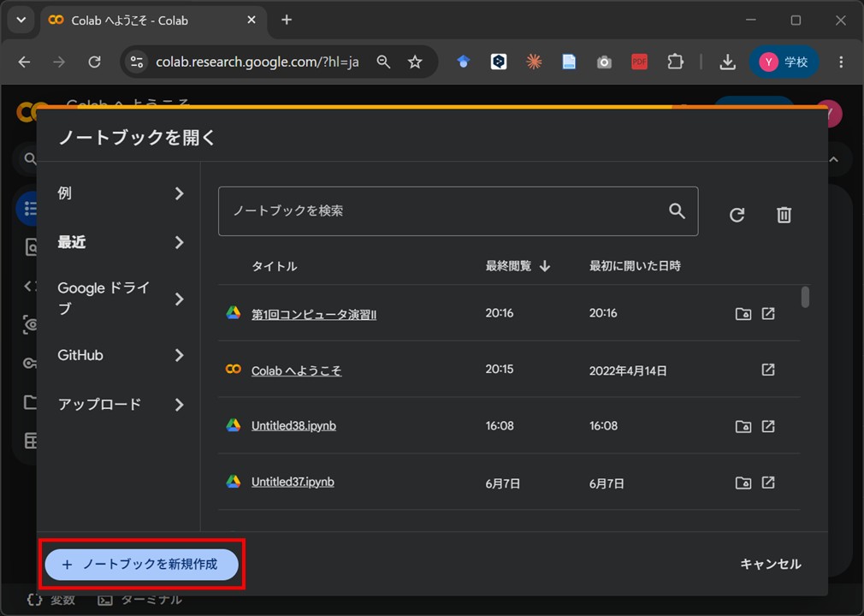This screenshot has width=864, height=616.
Task: Click the hexagon extension icon in toolbar
Action: tap(499, 62)
